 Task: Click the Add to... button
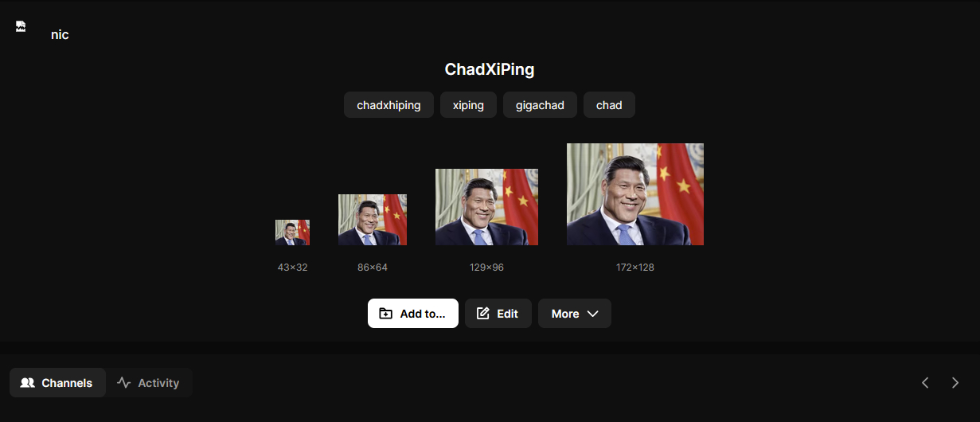413,314
